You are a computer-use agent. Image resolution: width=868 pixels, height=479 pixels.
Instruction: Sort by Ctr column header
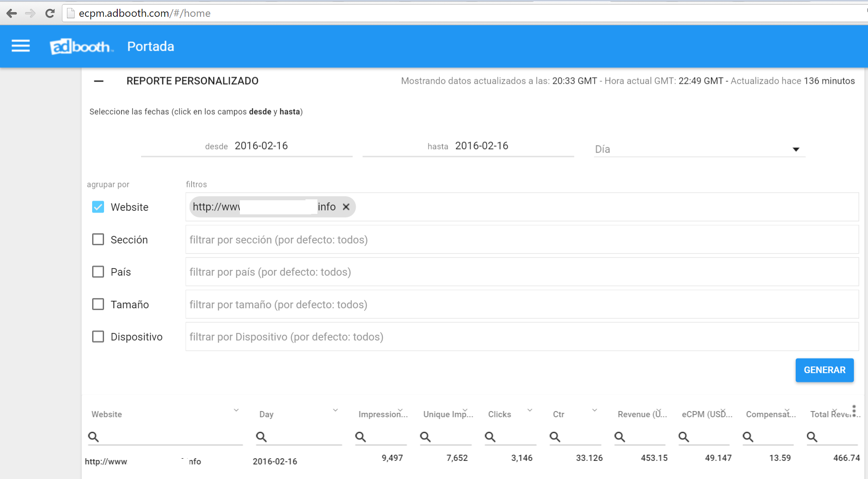tap(559, 414)
